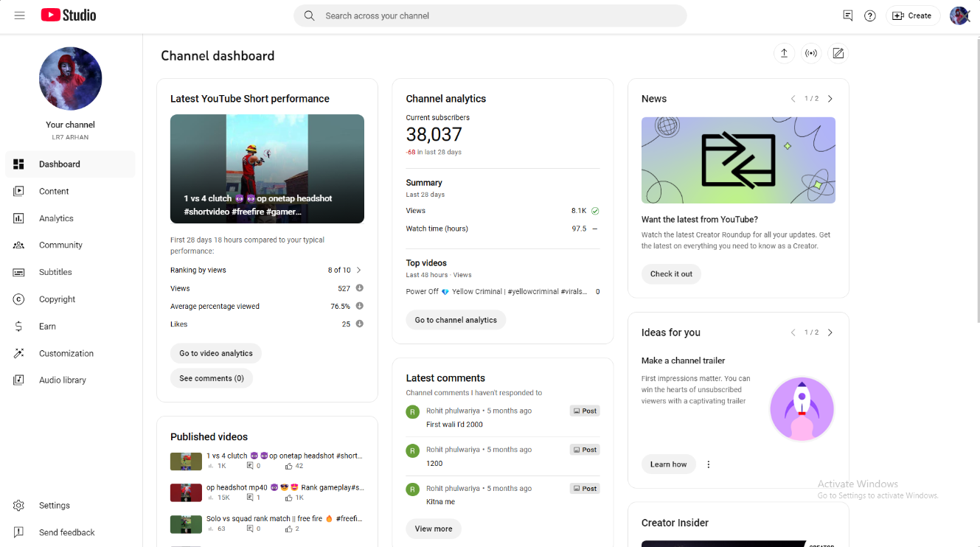Open Audio library in the sidebar
This screenshot has width=980, height=547.
click(x=70, y=380)
